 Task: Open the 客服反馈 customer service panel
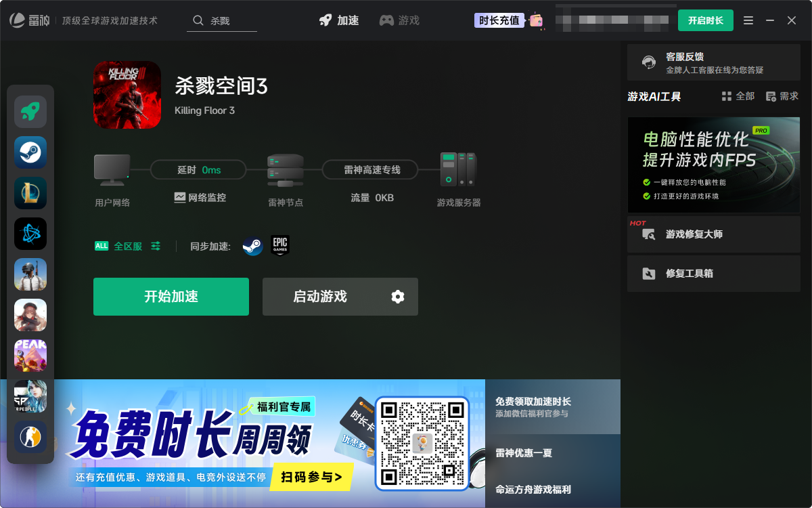(713, 62)
